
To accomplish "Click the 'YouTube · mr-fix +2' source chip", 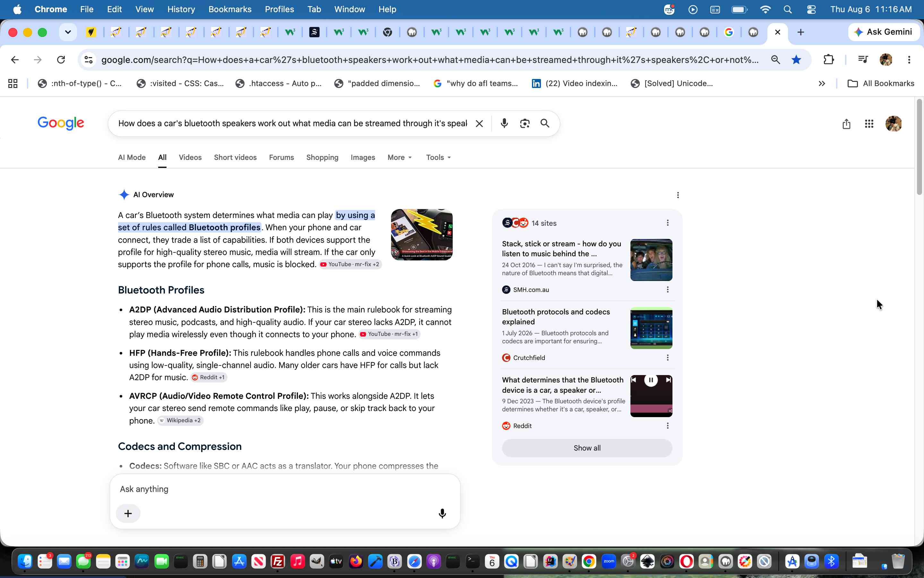I will (x=350, y=264).
